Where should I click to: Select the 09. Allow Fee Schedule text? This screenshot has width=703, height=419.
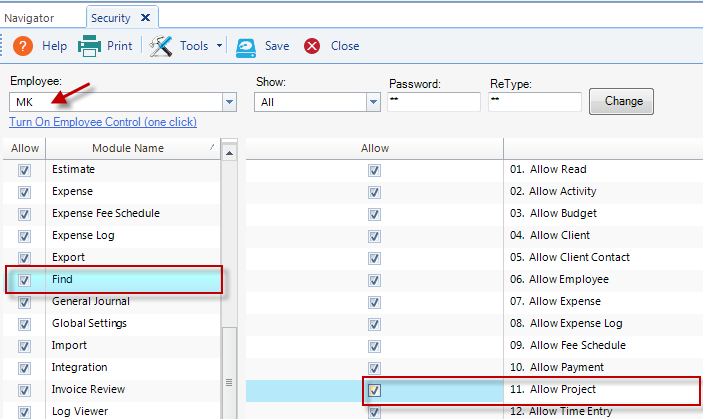click(568, 345)
